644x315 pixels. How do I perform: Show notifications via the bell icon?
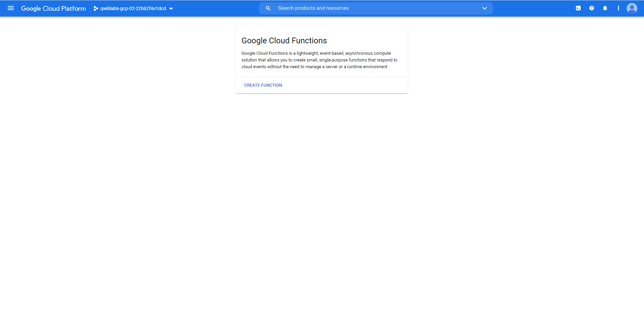coord(605,8)
